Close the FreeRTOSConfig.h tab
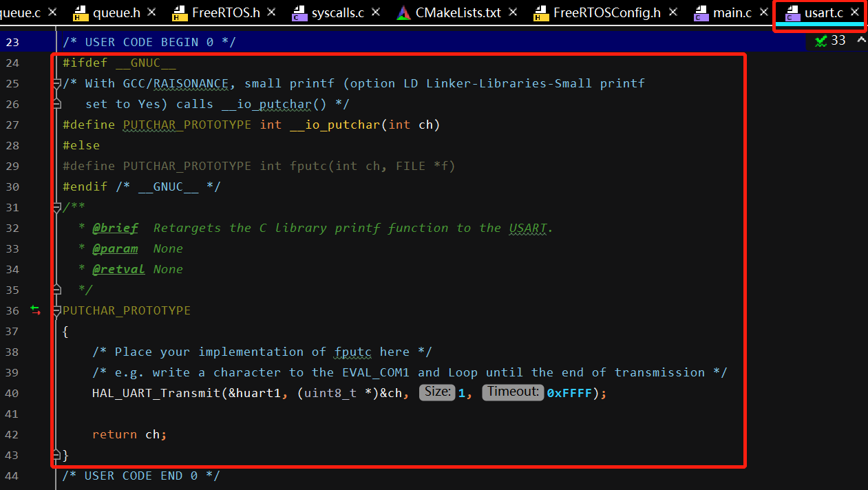Screen dimensions: 868x490 click(673, 12)
